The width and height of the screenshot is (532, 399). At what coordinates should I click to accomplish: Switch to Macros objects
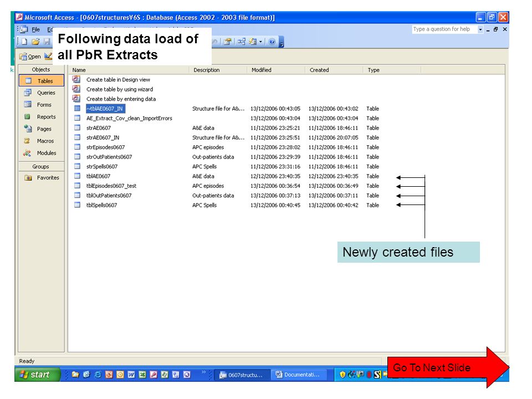coord(42,141)
